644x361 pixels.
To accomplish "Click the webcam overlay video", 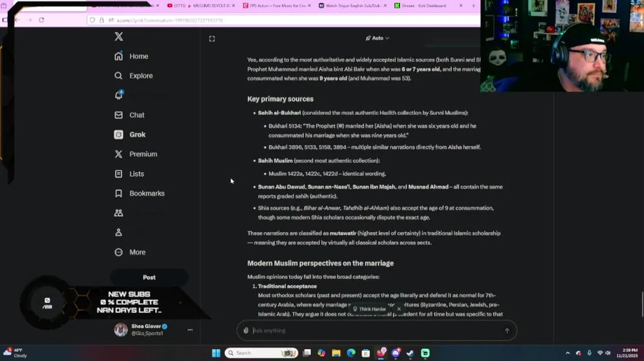I will coord(562,46).
